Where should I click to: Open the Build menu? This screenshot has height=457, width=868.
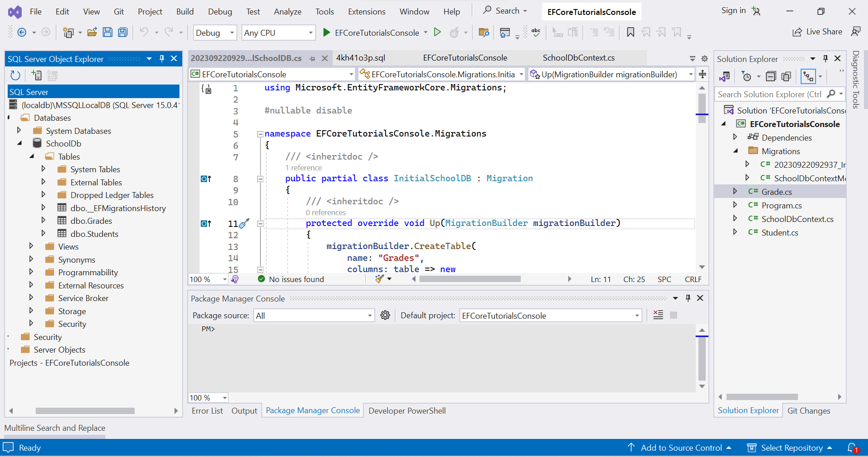point(185,11)
